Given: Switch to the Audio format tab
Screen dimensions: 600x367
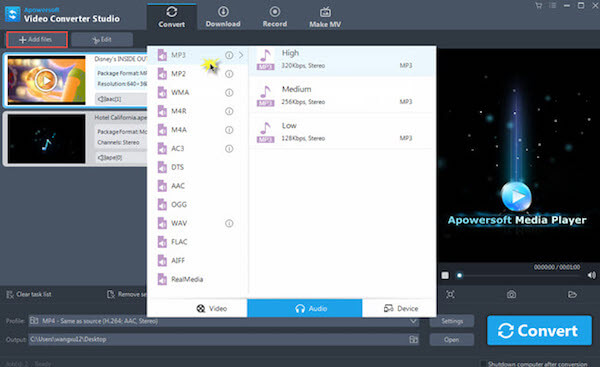Looking at the screenshot, I should coord(305,308).
